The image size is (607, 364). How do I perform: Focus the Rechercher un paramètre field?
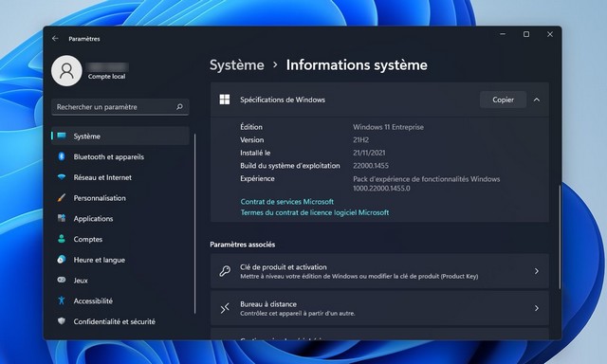click(x=120, y=107)
